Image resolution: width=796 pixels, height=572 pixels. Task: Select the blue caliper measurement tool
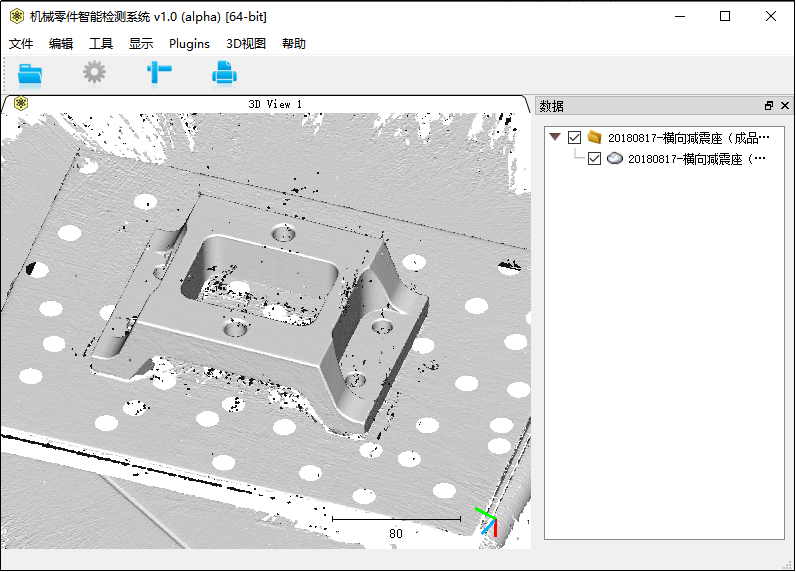pyautogui.click(x=159, y=73)
